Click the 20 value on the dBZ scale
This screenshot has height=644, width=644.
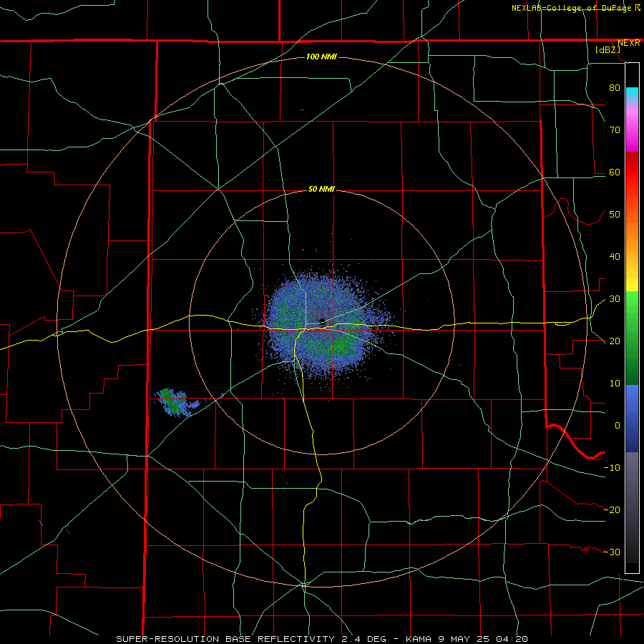(x=615, y=341)
